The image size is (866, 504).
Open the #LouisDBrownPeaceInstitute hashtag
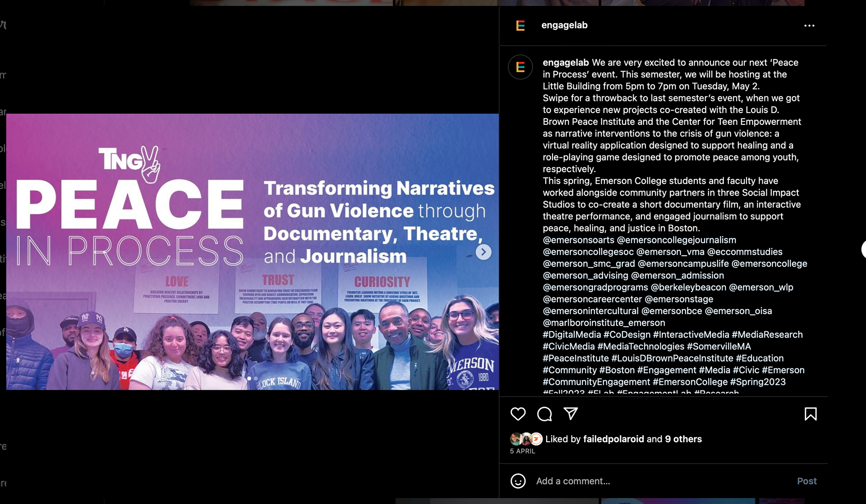click(x=672, y=358)
